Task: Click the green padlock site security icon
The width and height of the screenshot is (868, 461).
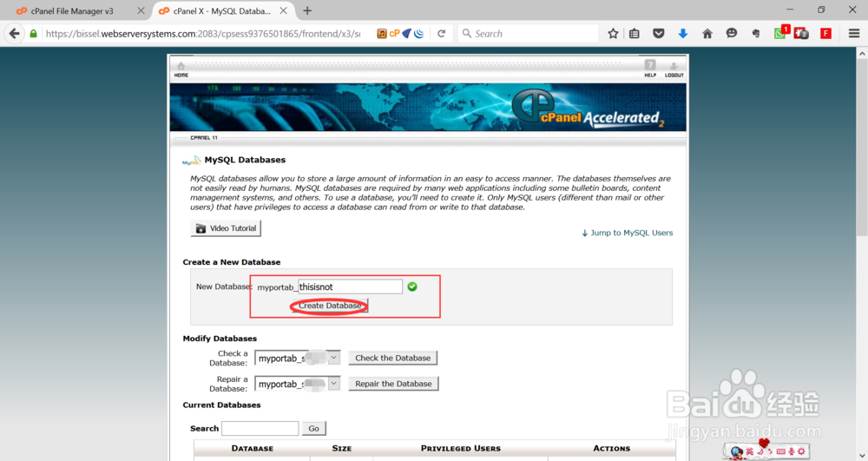Action: click(x=34, y=34)
